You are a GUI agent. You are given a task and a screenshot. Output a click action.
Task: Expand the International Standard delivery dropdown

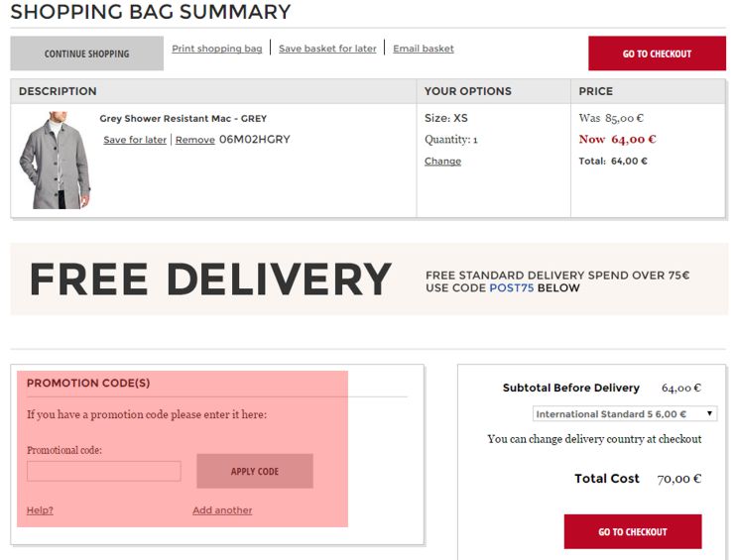[x=625, y=414]
